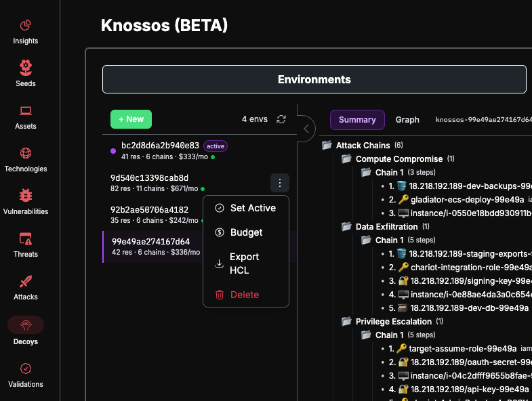Click the Environments header bar
532x401 pixels.
[314, 79]
